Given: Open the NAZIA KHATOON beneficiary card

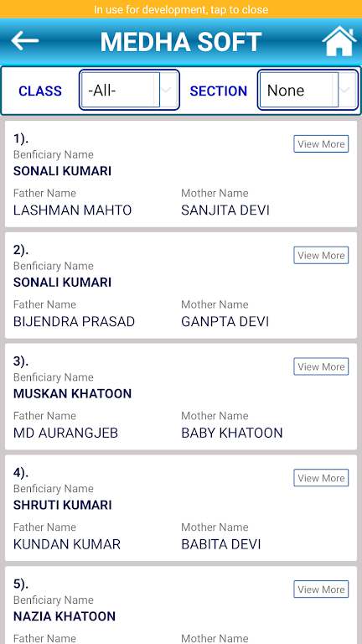Looking at the screenshot, I should [x=181, y=605].
